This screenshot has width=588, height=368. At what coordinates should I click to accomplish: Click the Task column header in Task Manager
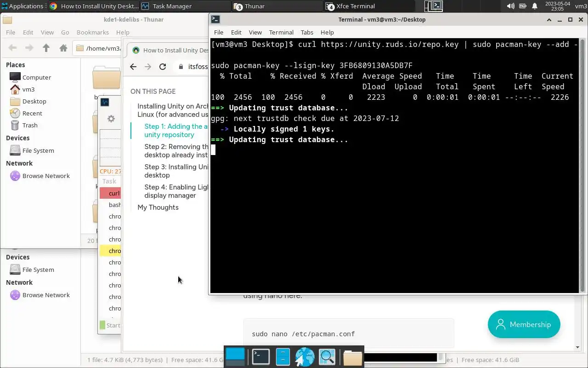(x=110, y=181)
